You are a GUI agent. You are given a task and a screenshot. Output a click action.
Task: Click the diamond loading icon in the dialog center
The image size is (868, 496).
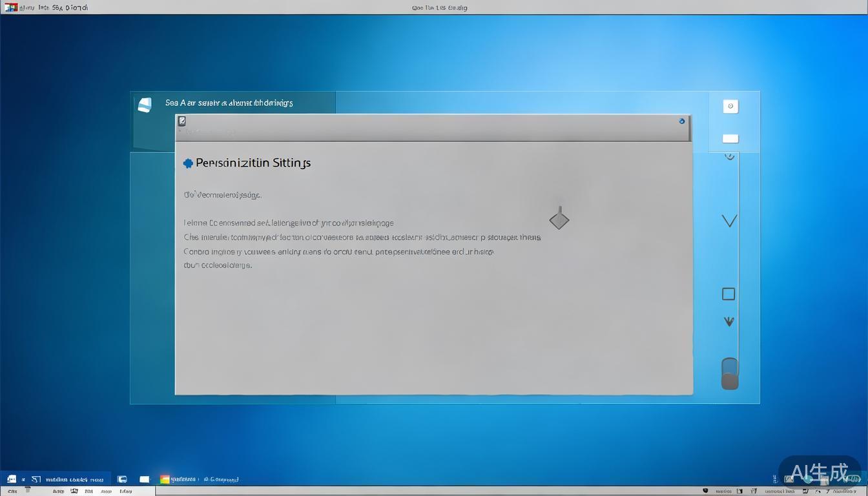coord(559,220)
